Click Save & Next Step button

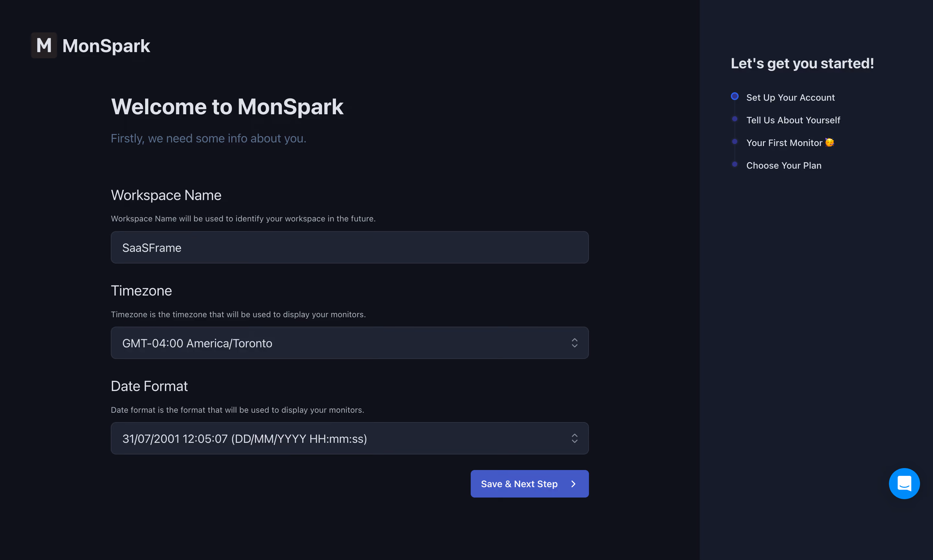(529, 484)
